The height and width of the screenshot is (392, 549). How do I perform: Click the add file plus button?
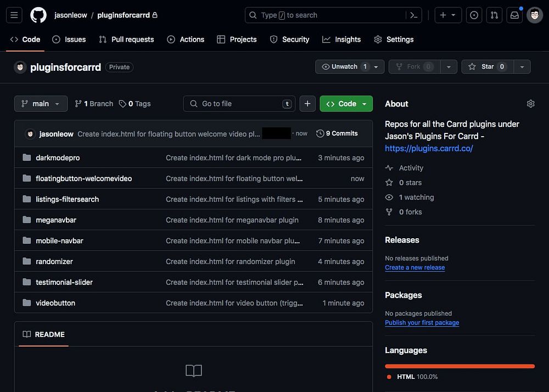pyautogui.click(x=307, y=104)
